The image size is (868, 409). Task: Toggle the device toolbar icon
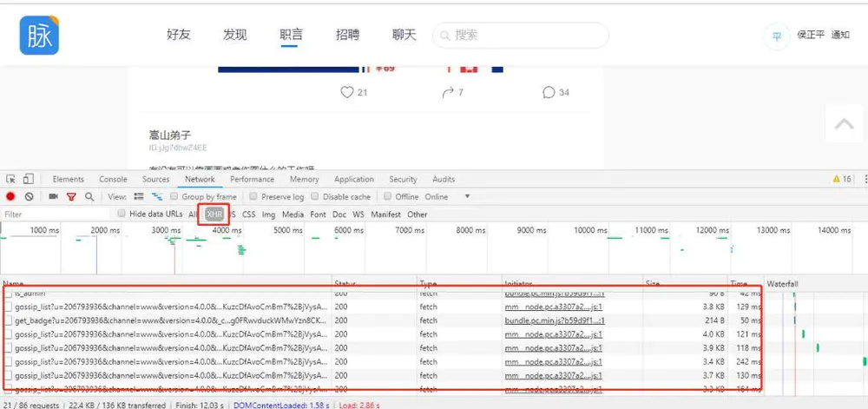(x=29, y=179)
